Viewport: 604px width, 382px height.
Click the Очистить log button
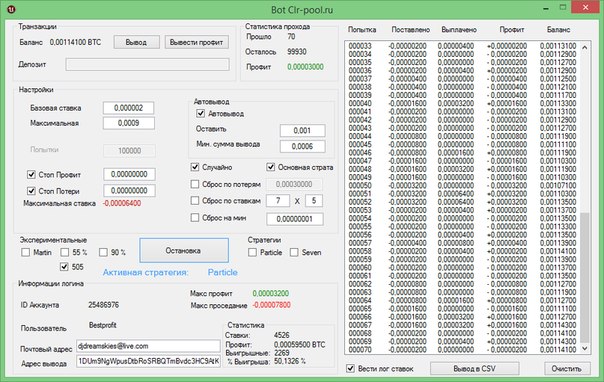tap(567, 369)
